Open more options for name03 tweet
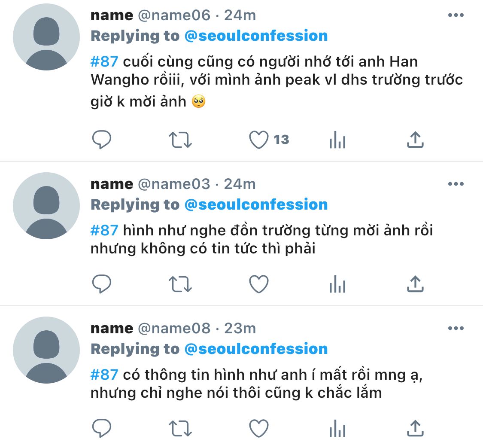 456,184
